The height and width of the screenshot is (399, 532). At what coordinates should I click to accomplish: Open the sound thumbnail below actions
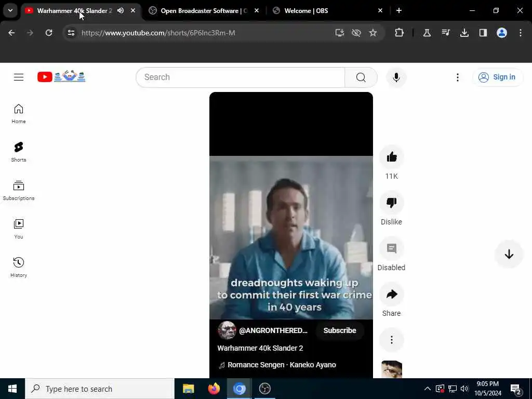click(x=392, y=369)
